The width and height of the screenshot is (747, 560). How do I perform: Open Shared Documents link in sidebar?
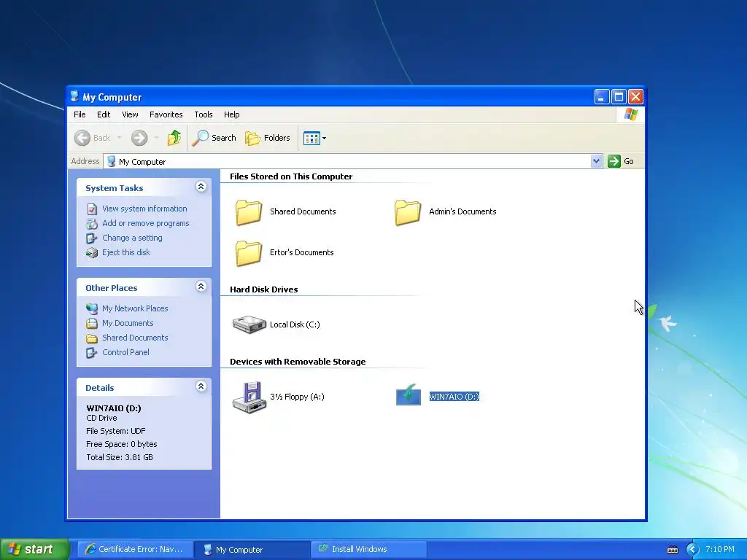(135, 338)
